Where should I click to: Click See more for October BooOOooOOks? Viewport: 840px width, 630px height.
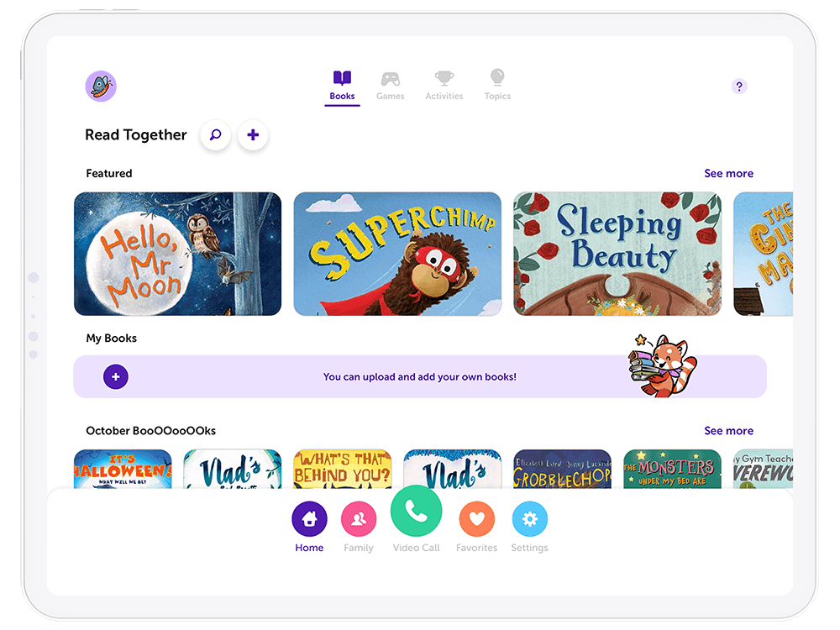click(x=728, y=430)
